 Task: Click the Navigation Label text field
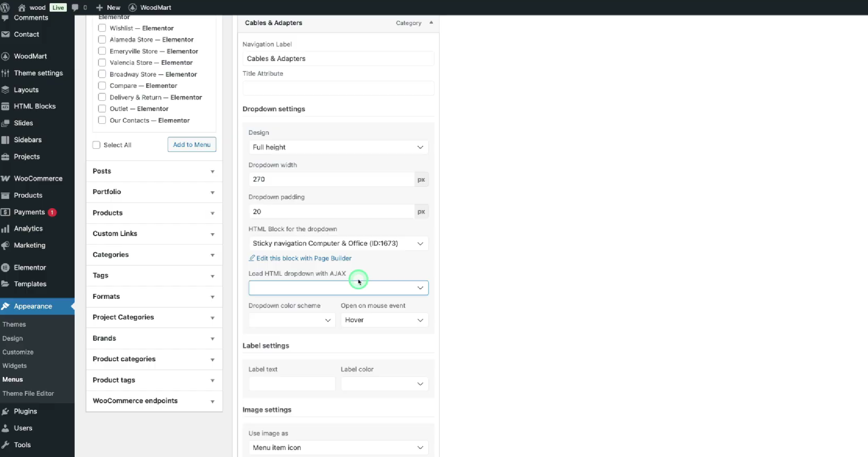(338, 58)
